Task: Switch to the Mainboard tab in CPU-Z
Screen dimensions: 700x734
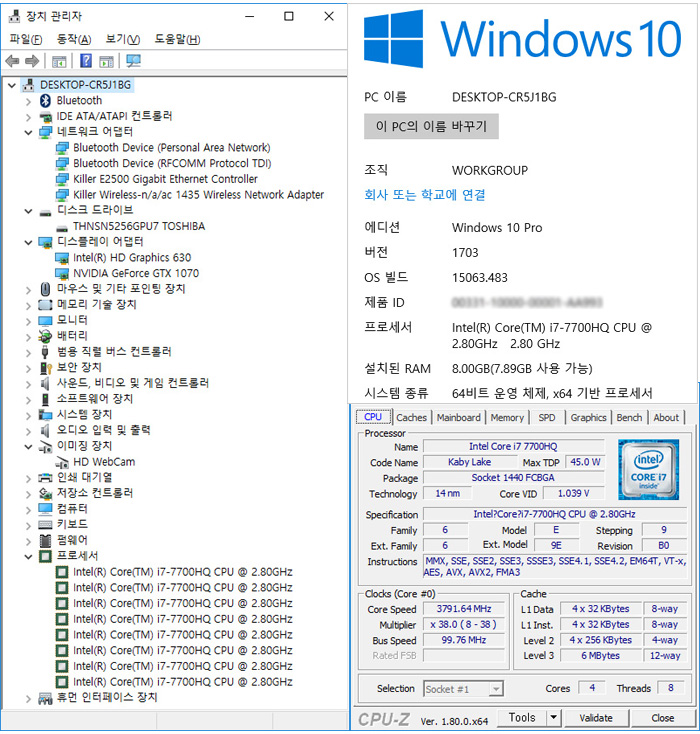Action: click(458, 417)
